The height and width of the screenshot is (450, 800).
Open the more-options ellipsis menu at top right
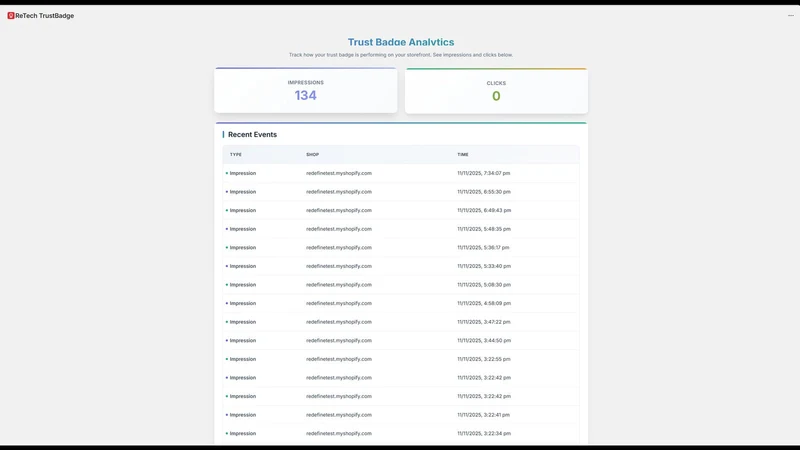[791, 15]
